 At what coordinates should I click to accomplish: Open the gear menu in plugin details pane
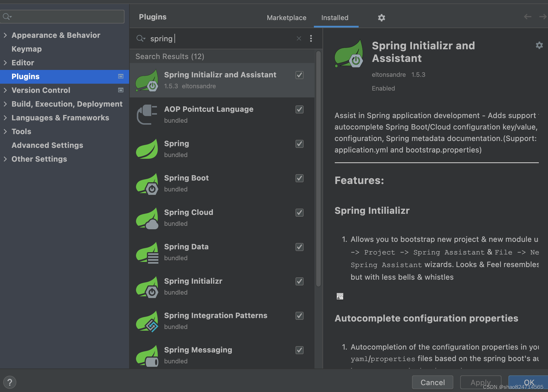pos(539,45)
